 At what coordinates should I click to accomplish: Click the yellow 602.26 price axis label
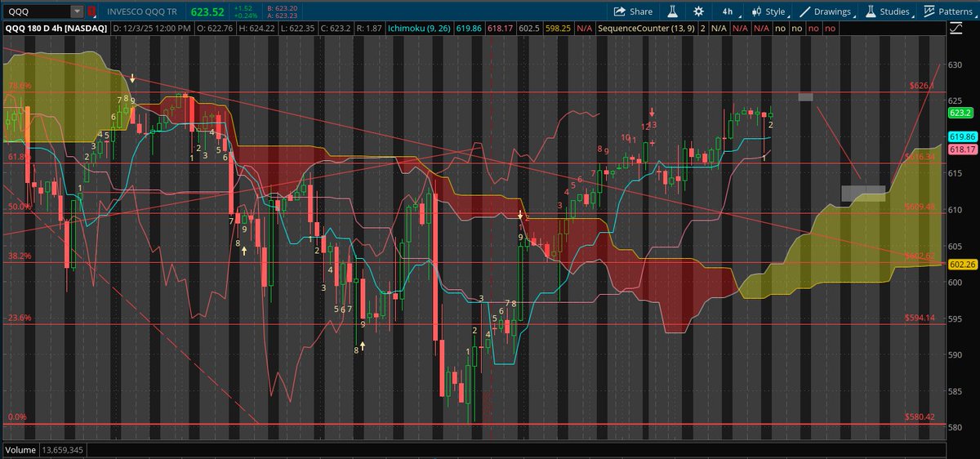[x=961, y=263]
